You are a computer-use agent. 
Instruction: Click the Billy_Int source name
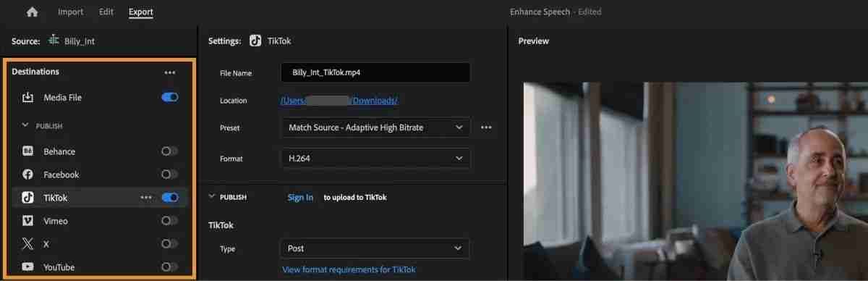click(x=80, y=41)
